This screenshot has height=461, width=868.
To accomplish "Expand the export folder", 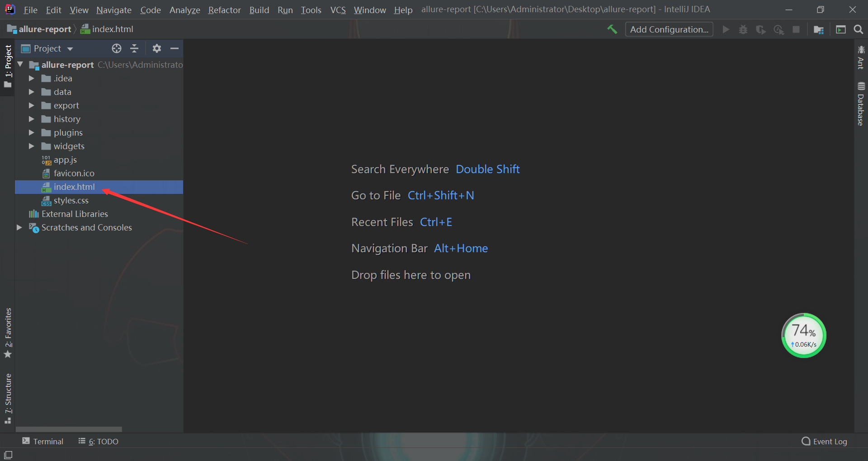I will pos(31,105).
